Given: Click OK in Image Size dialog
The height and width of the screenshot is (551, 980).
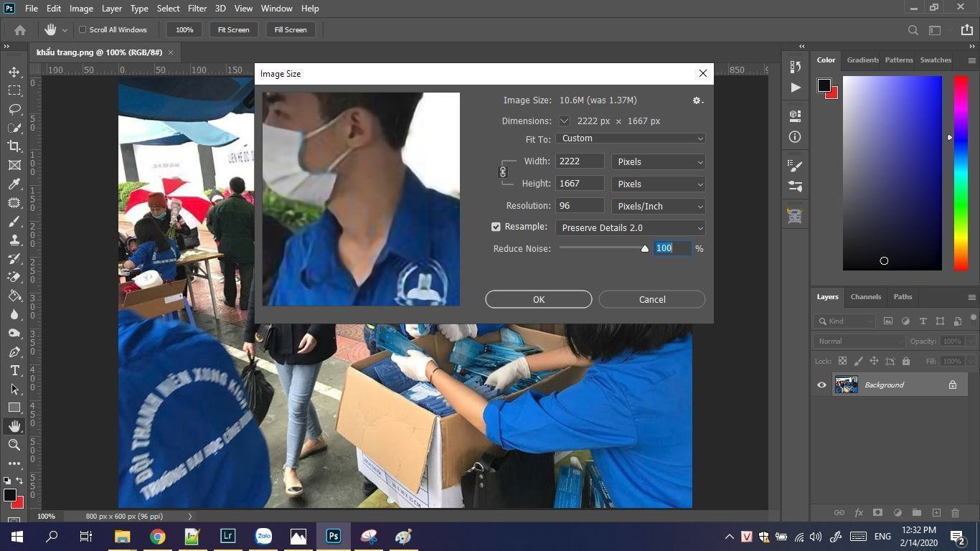Looking at the screenshot, I should pyautogui.click(x=538, y=300).
